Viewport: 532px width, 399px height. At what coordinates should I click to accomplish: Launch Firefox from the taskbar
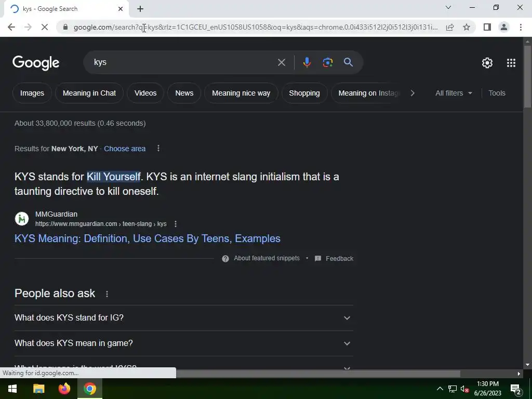tap(64, 389)
